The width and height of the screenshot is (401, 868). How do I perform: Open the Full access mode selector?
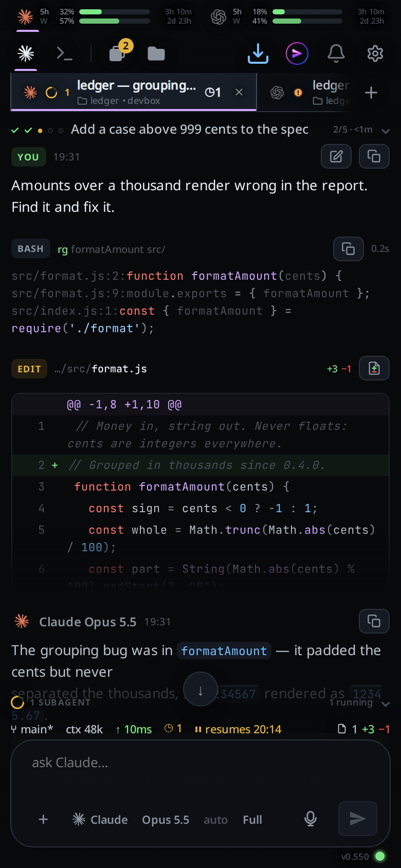click(x=252, y=819)
